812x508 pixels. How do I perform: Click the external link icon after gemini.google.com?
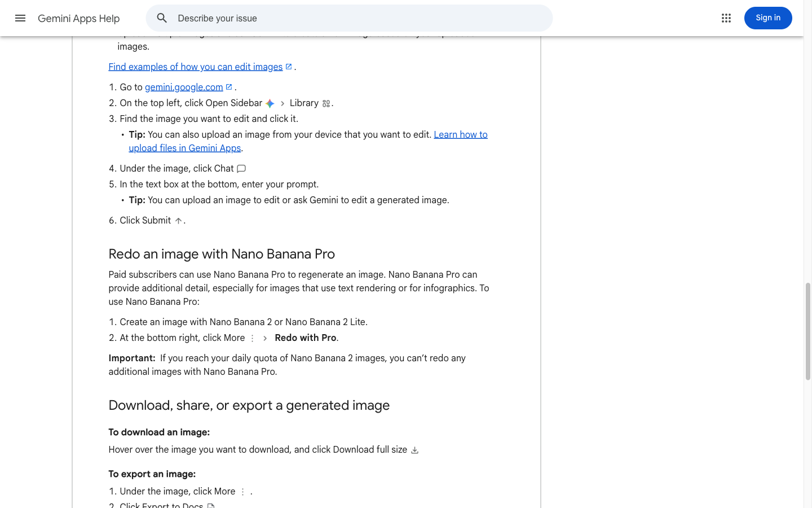pyautogui.click(x=229, y=87)
